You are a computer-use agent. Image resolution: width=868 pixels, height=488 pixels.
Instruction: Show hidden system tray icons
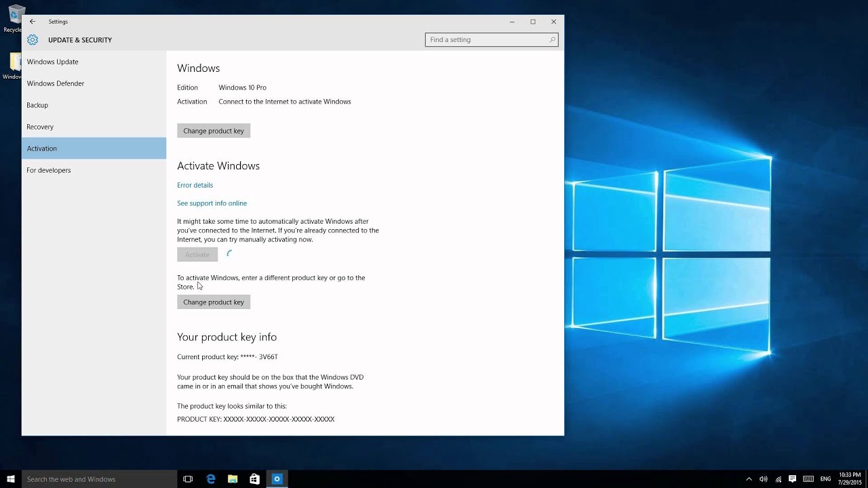749,479
